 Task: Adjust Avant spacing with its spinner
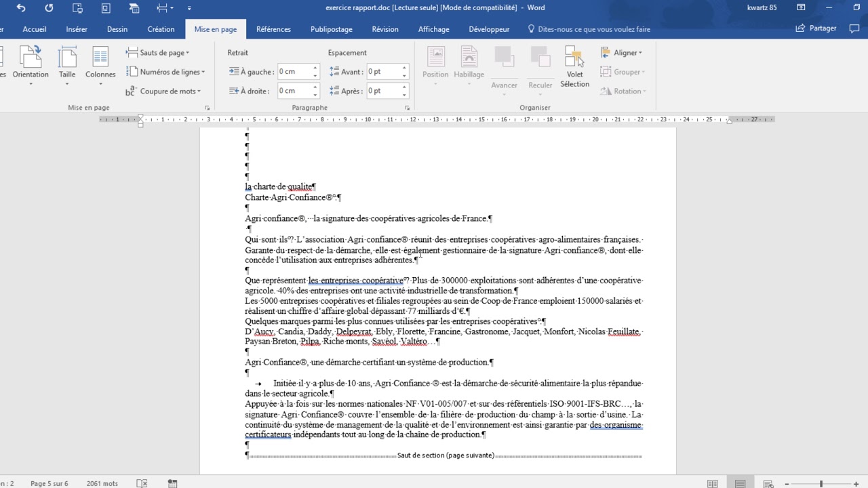click(x=404, y=72)
